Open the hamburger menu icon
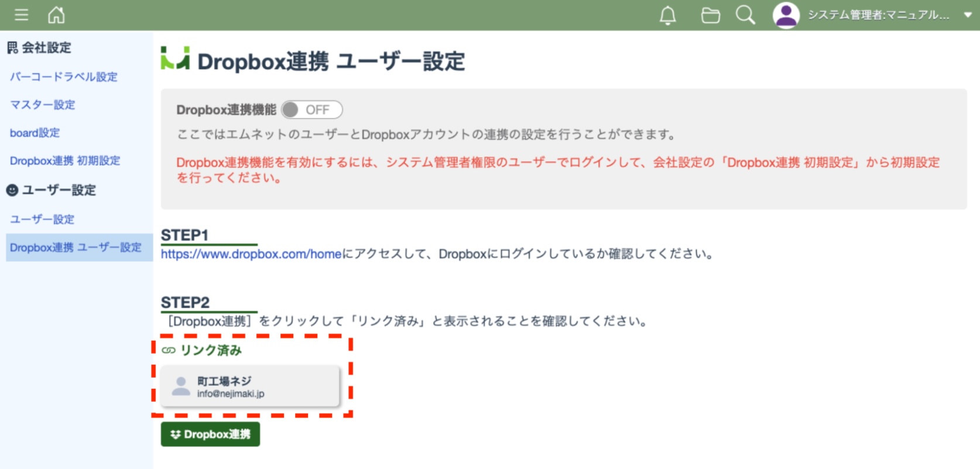This screenshot has height=469, width=980. pyautogui.click(x=22, y=15)
